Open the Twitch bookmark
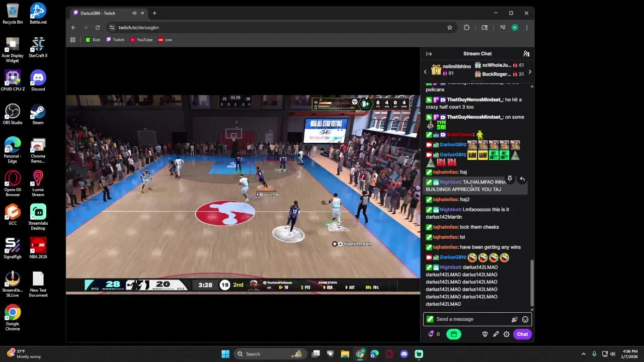Viewport: 644px width, 362px height. (x=115, y=40)
